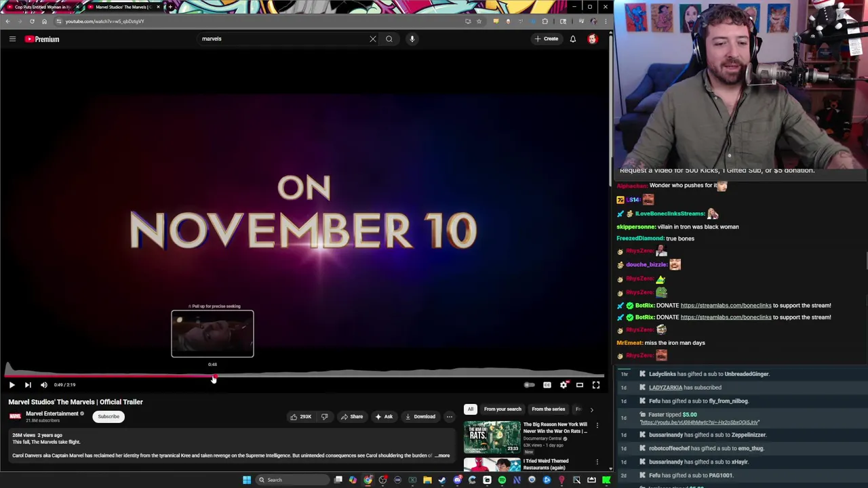Open Marvel Entertainment channel name
The width and height of the screenshot is (868, 488).
click(52, 413)
